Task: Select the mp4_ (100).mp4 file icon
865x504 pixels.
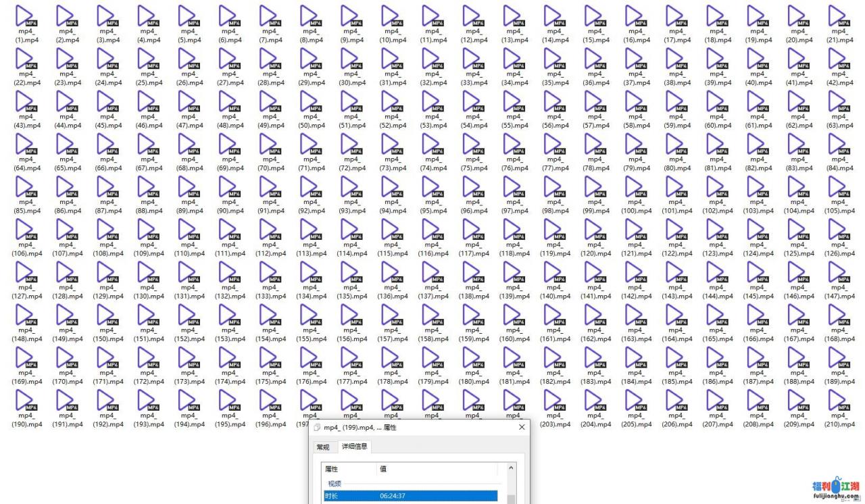Action: click(x=636, y=188)
